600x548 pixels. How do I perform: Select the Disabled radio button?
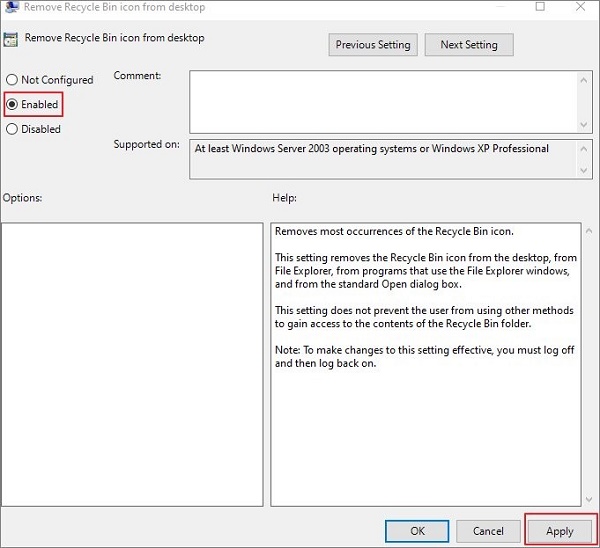tap(12, 129)
